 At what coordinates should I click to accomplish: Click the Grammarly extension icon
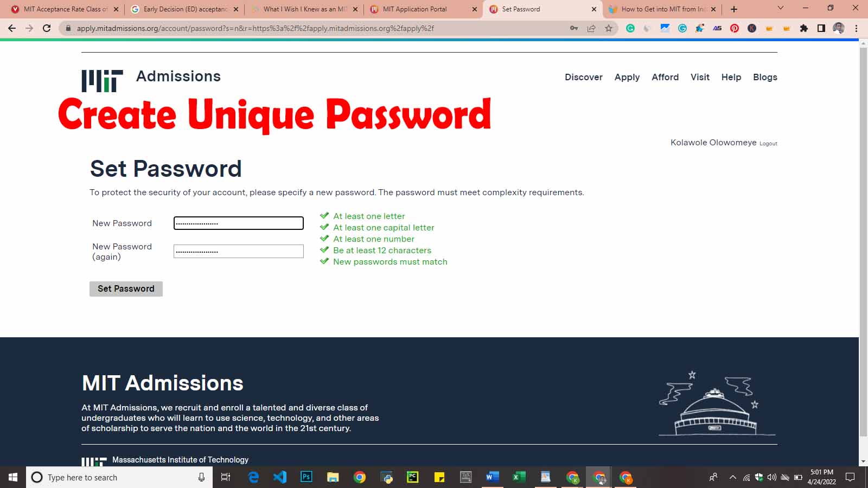(630, 28)
